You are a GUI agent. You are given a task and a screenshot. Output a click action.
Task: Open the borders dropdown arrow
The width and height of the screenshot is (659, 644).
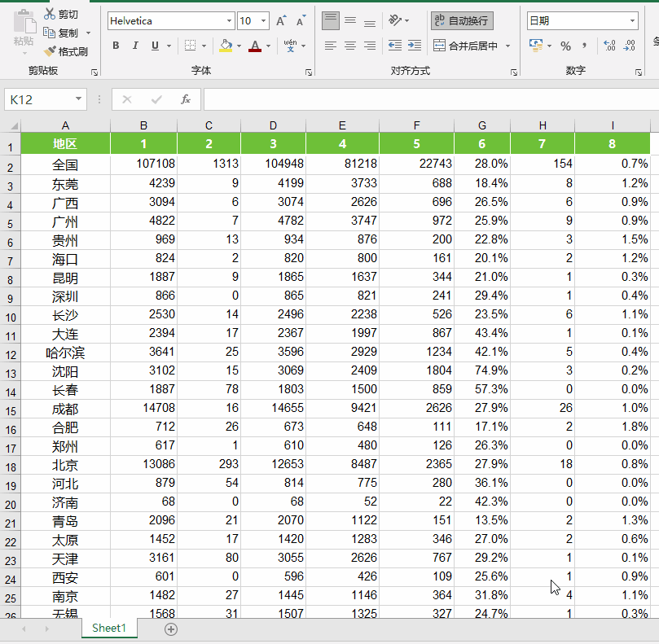(204, 46)
